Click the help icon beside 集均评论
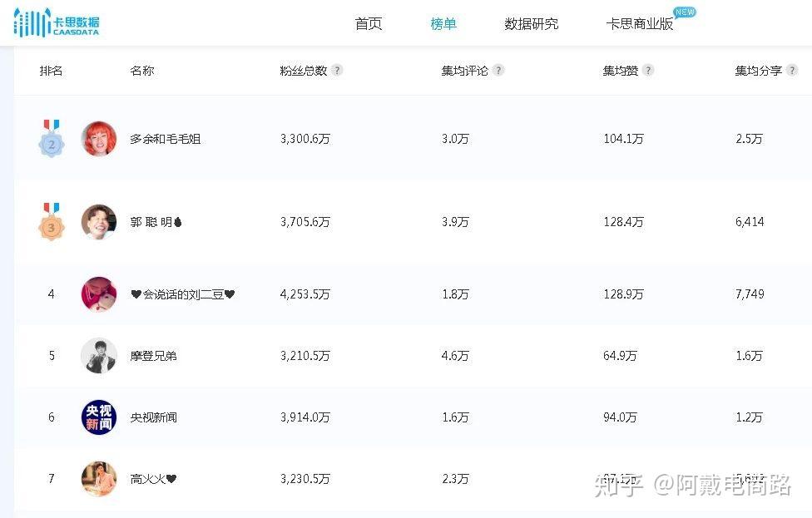Image resolution: width=812 pixels, height=518 pixels. click(x=498, y=71)
